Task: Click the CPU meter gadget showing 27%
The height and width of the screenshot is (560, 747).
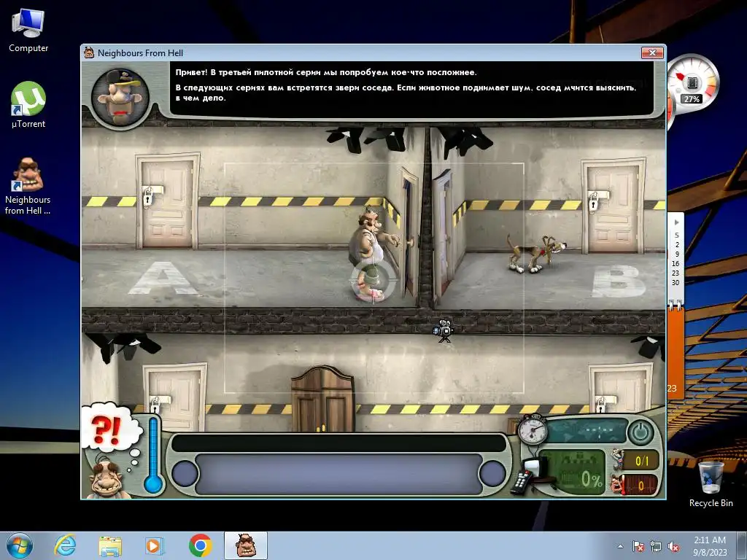Action: click(x=692, y=84)
